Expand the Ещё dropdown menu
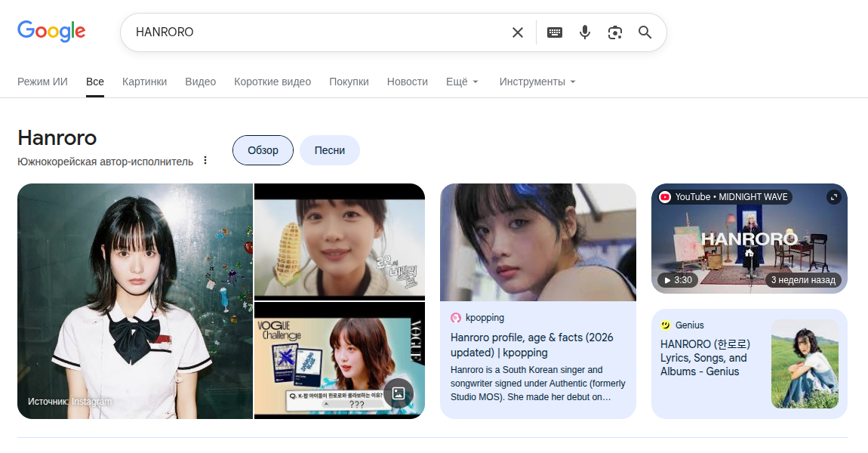The width and height of the screenshot is (868, 453). (462, 82)
